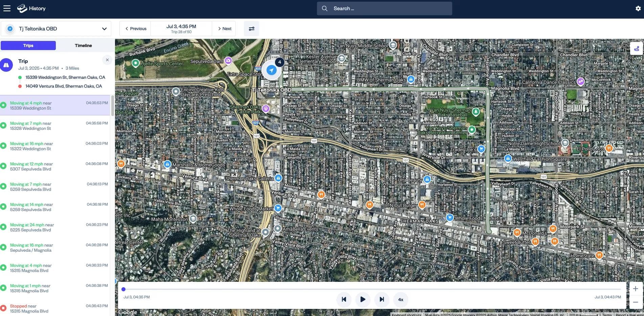The image size is (644, 316).
Task: Zoom out on the map
Action: [635, 302]
